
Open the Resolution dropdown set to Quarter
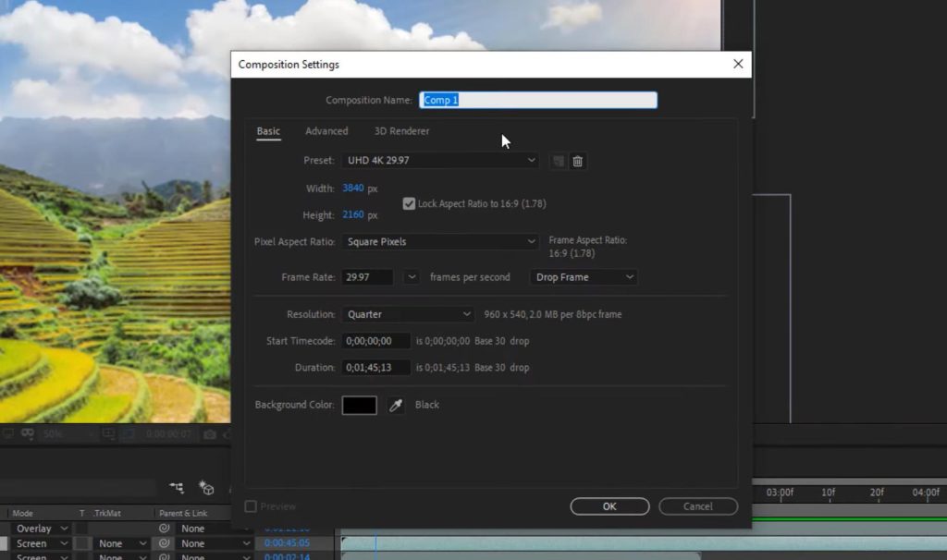pos(407,314)
